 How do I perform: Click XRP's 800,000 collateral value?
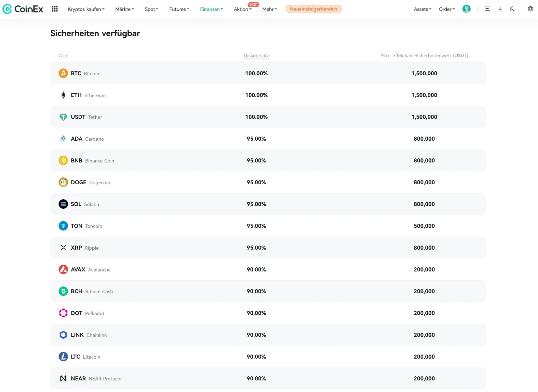[424, 248]
